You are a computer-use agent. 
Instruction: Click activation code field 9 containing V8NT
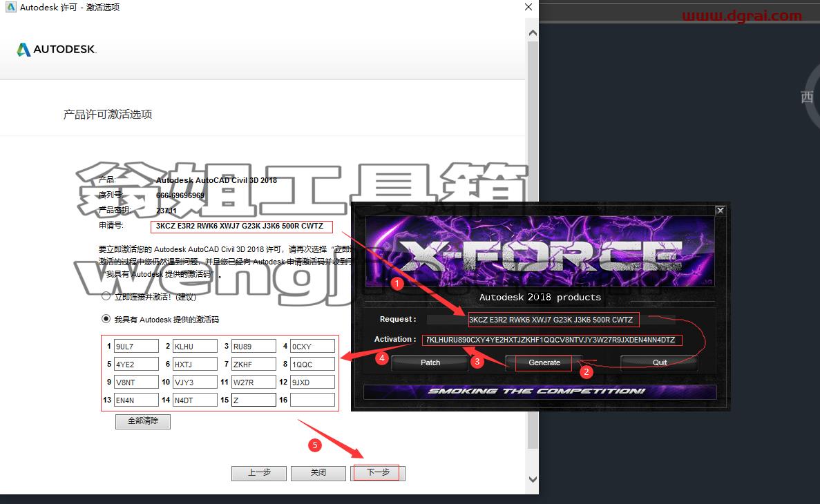click(136, 382)
